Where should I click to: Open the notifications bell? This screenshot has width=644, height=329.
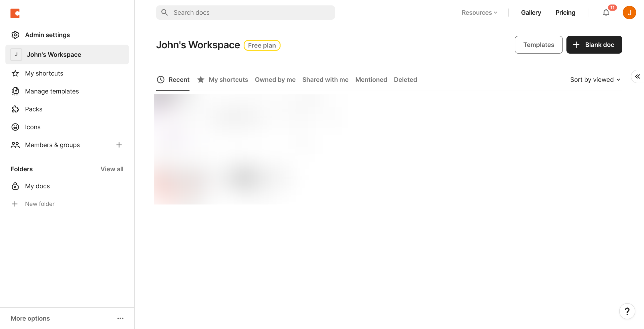606,13
